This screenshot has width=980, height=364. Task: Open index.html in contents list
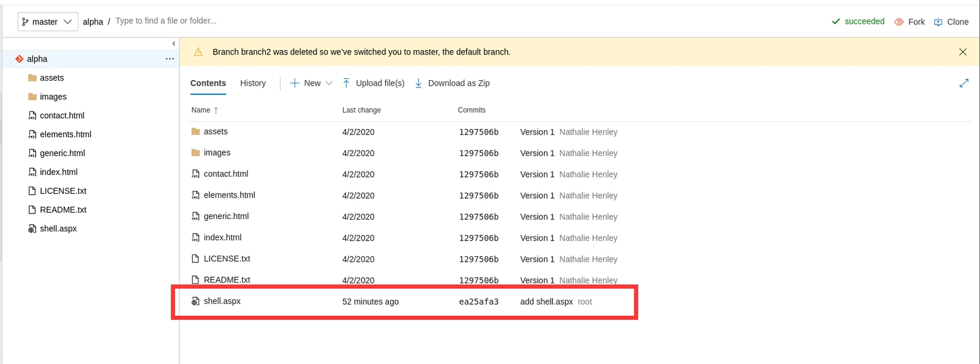pos(222,237)
